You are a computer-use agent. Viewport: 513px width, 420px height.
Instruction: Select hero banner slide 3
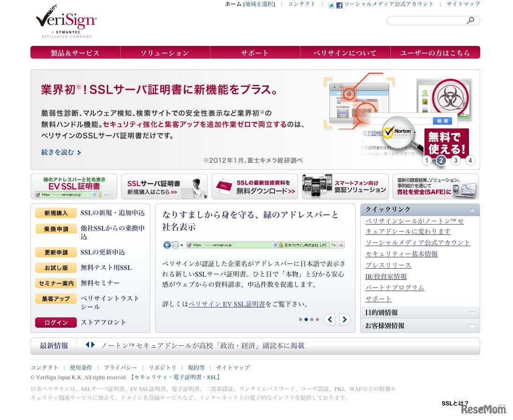(455, 160)
